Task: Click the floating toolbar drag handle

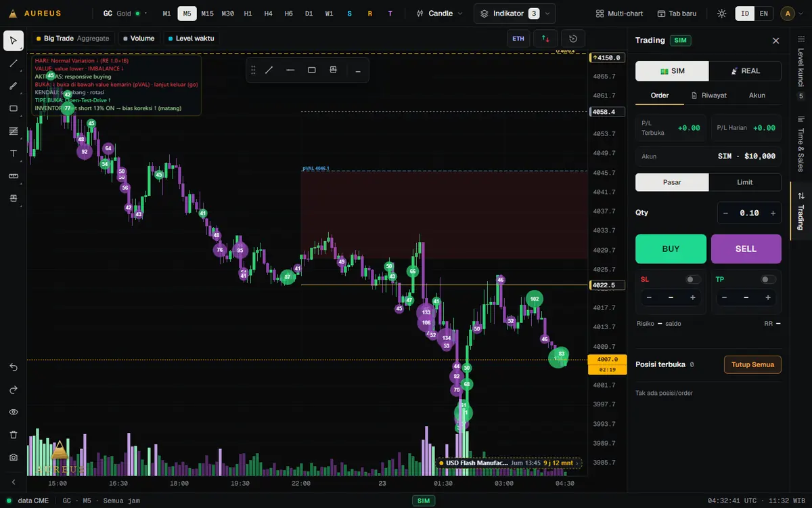Action: coord(254,70)
